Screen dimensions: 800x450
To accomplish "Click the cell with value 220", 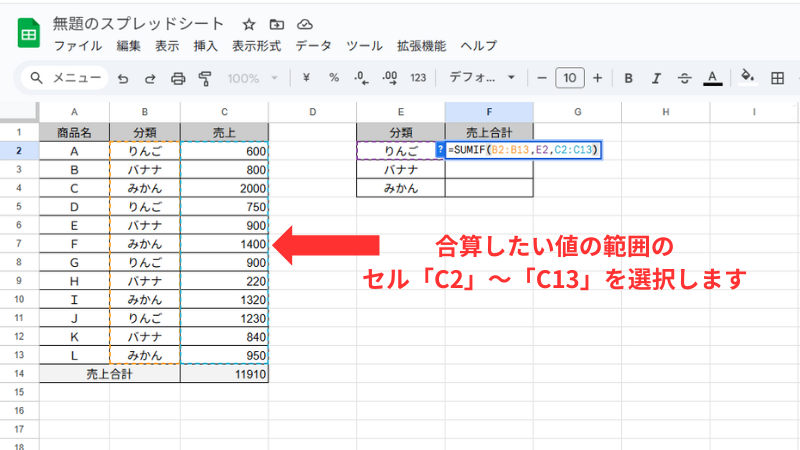I will click(224, 281).
